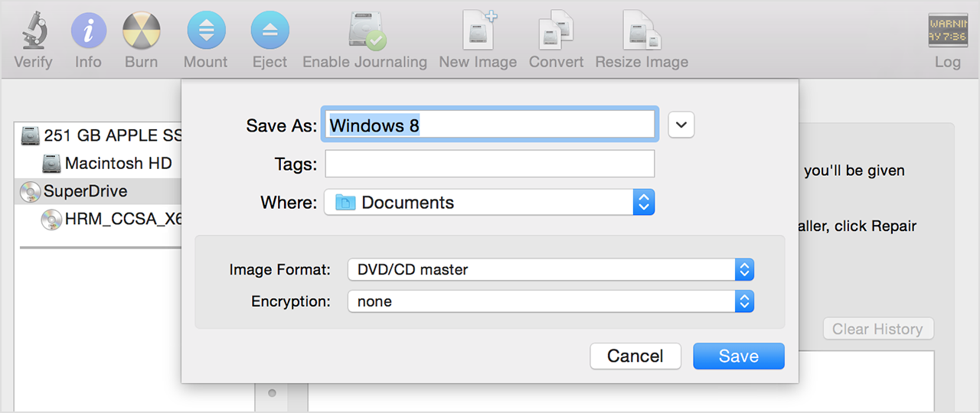Select the 251 GB APPLE SSD drive

(98, 135)
